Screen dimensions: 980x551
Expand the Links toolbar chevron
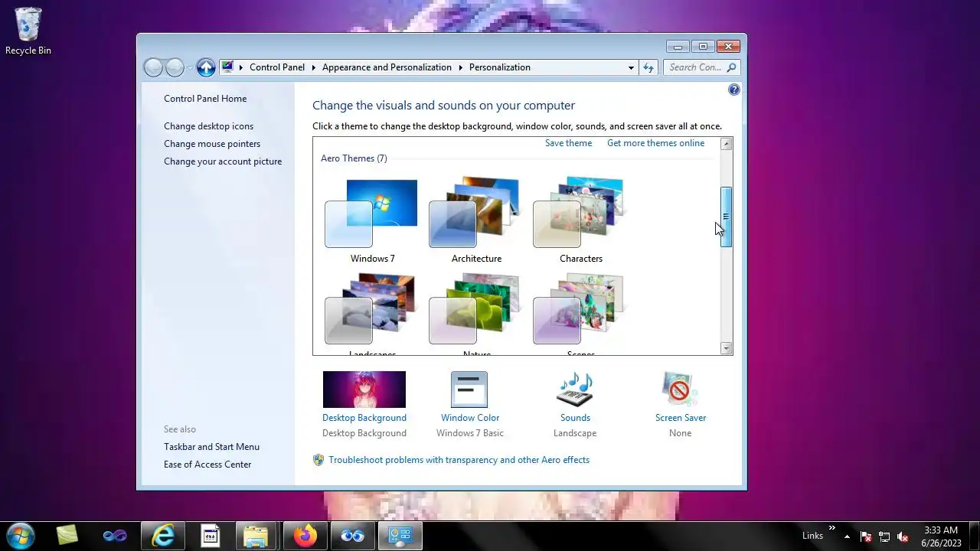click(831, 528)
